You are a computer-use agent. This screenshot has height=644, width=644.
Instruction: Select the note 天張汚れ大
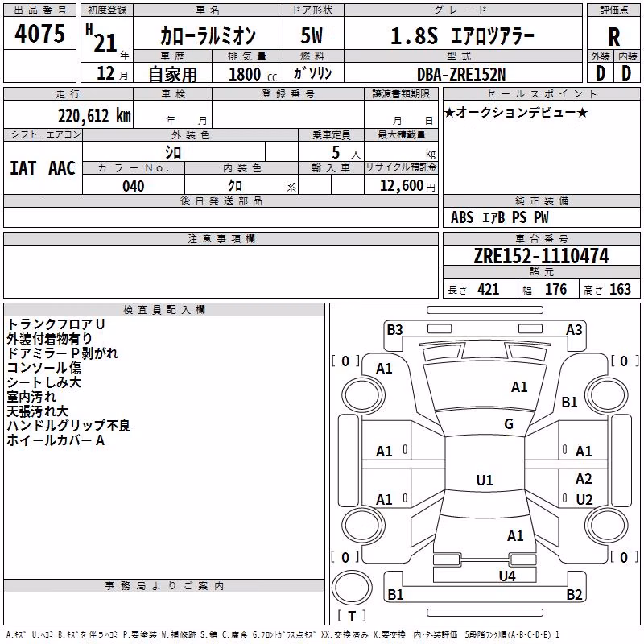(x=37, y=411)
